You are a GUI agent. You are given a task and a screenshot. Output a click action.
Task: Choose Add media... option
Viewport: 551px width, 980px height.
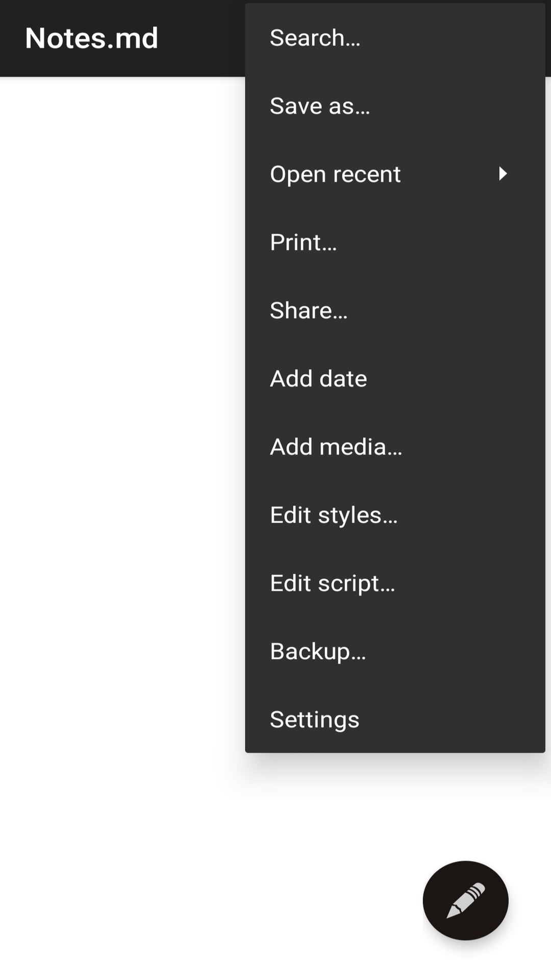click(x=336, y=447)
